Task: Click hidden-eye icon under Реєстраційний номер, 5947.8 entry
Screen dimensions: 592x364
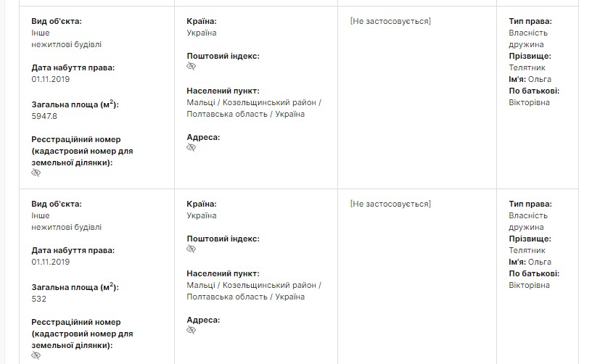Action: (x=36, y=173)
